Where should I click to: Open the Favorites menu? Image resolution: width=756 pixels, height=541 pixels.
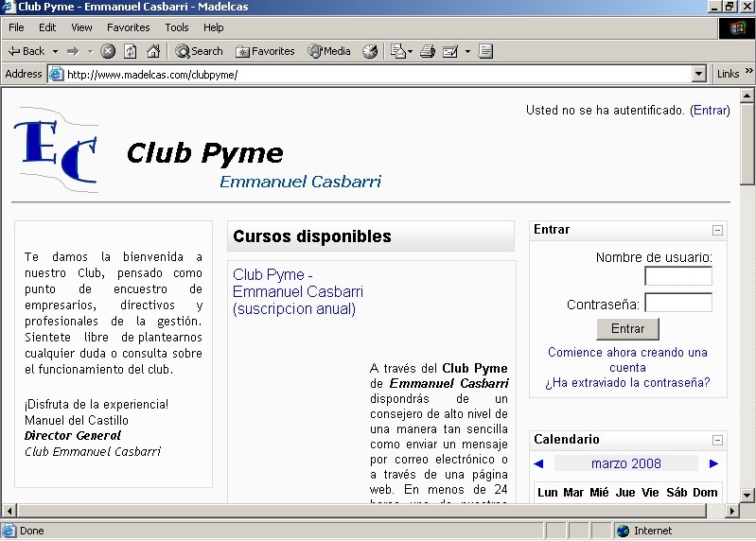[x=128, y=27]
